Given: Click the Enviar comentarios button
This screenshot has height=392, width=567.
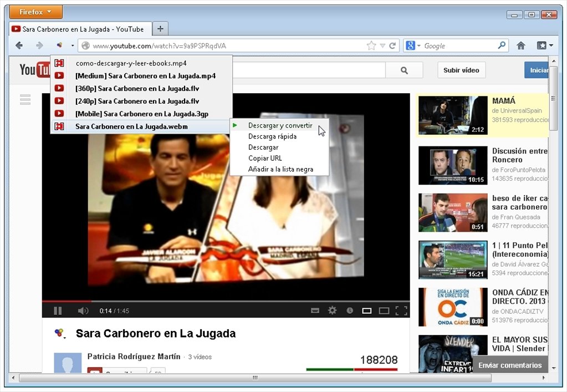Looking at the screenshot, I should click(510, 365).
